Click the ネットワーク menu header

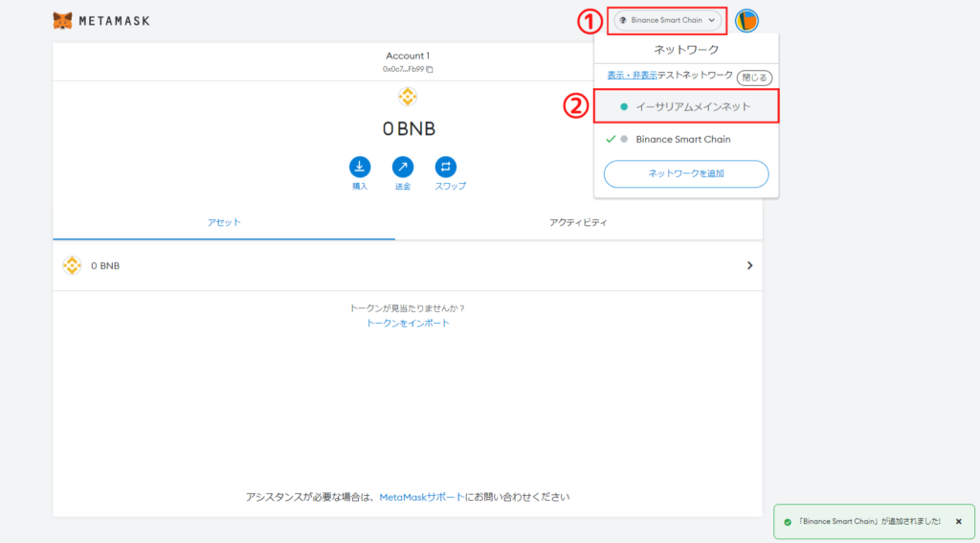click(685, 50)
